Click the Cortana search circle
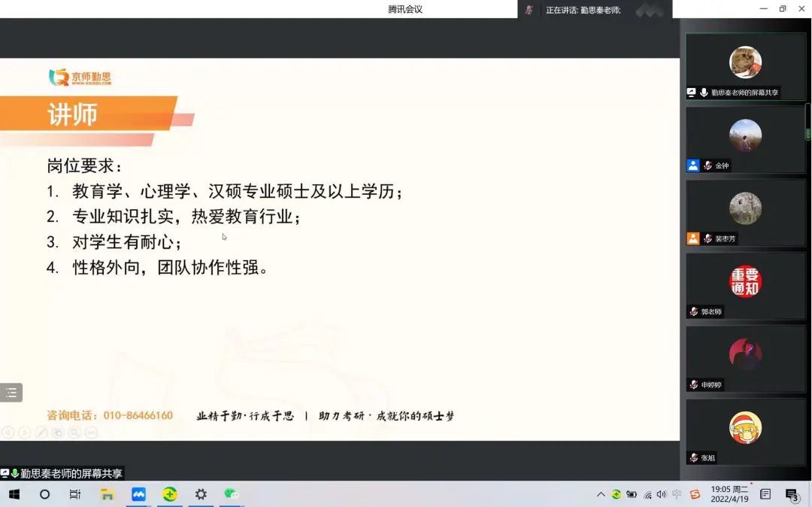The height and width of the screenshot is (507, 812). (44, 494)
